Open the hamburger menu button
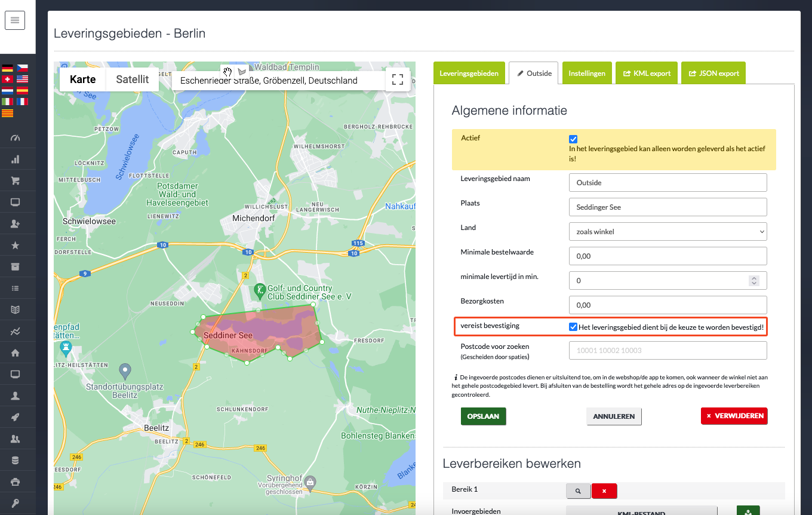The image size is (812, 515). pyautogui.click(x=15, y=20)
